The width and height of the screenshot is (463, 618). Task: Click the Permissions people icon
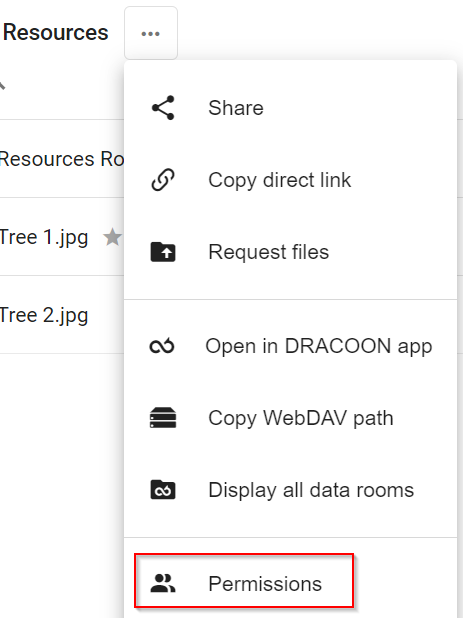click(163, 584)
